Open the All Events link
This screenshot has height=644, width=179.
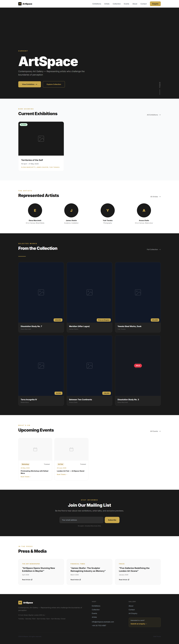click(155, 431)
